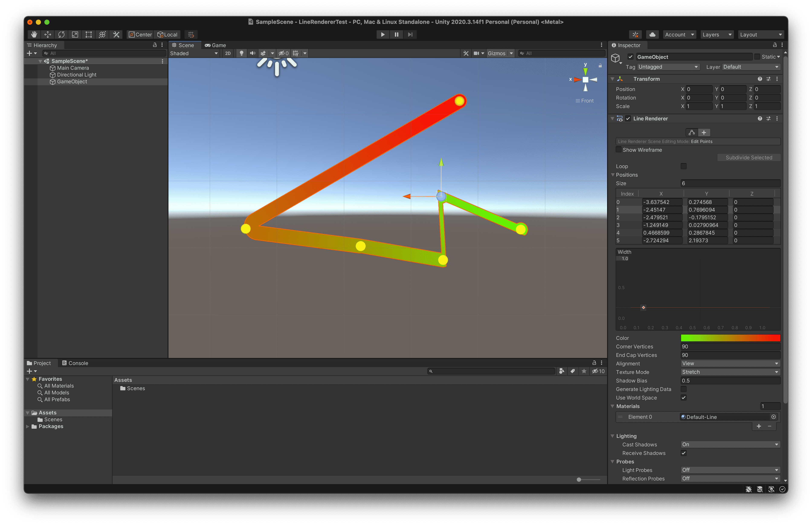Image resolution: width=812 pixels, height=525 pixels.
Task: Click the Subdivide Selected button
Action: [748, 157]
